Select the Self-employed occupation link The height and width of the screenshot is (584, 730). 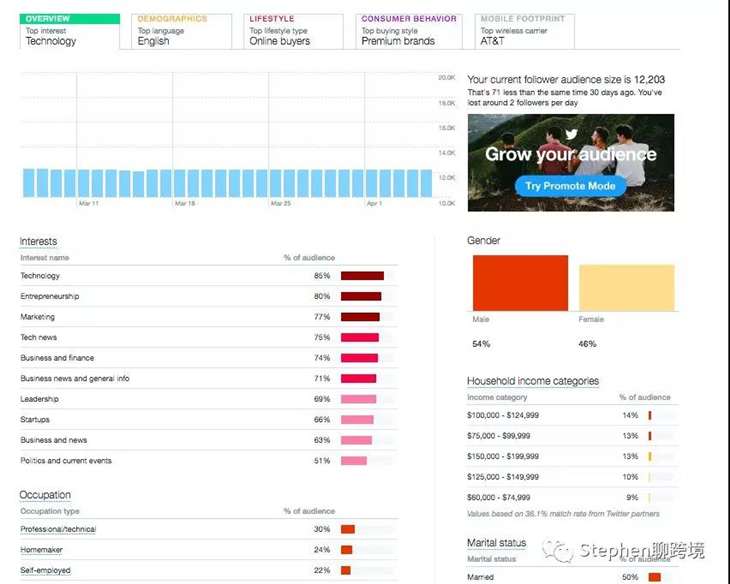tap(45, 570)
